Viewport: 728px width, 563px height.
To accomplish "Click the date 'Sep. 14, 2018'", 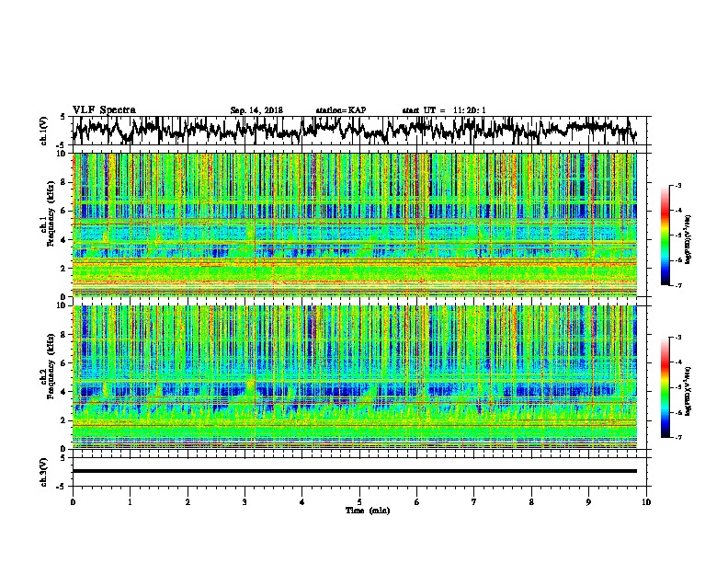I will click(256, 110).
